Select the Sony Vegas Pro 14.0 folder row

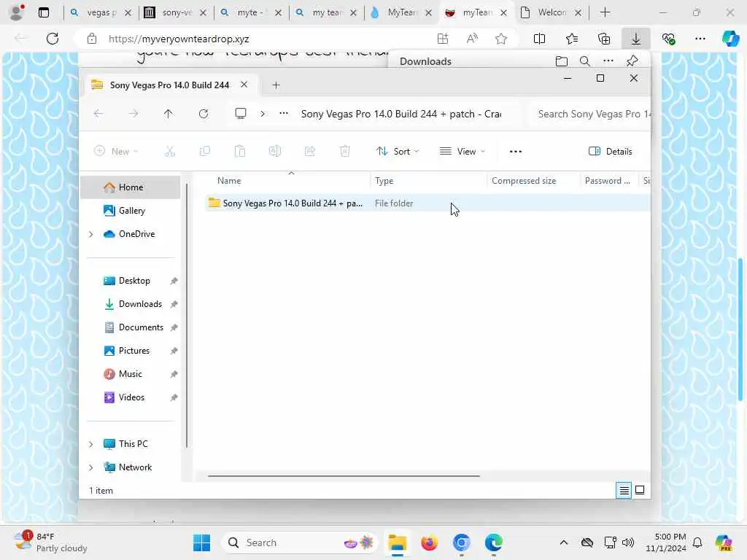(427, 203)
